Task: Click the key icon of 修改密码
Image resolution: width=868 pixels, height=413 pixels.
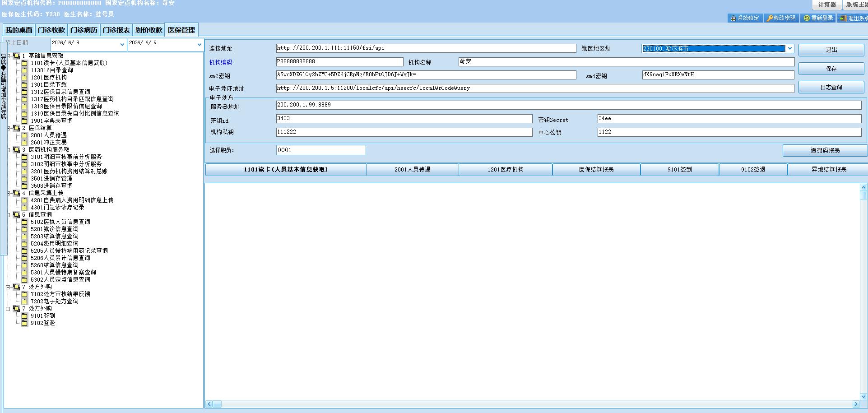Action: point(770,19)
